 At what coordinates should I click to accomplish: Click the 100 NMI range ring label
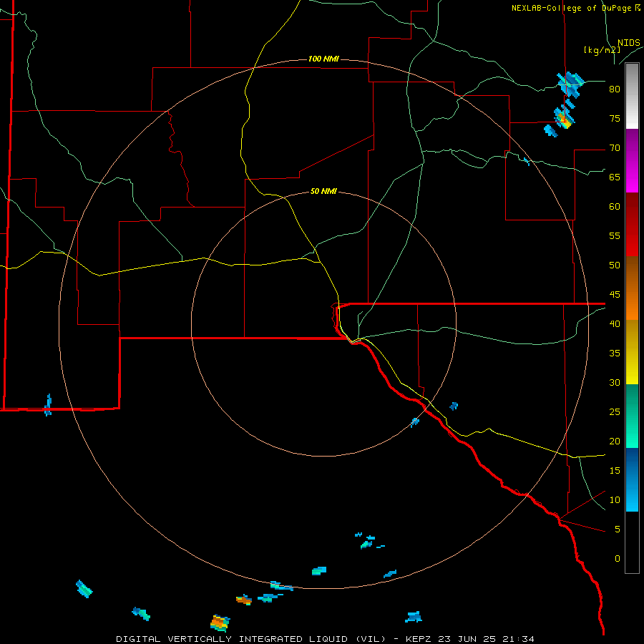323,59
